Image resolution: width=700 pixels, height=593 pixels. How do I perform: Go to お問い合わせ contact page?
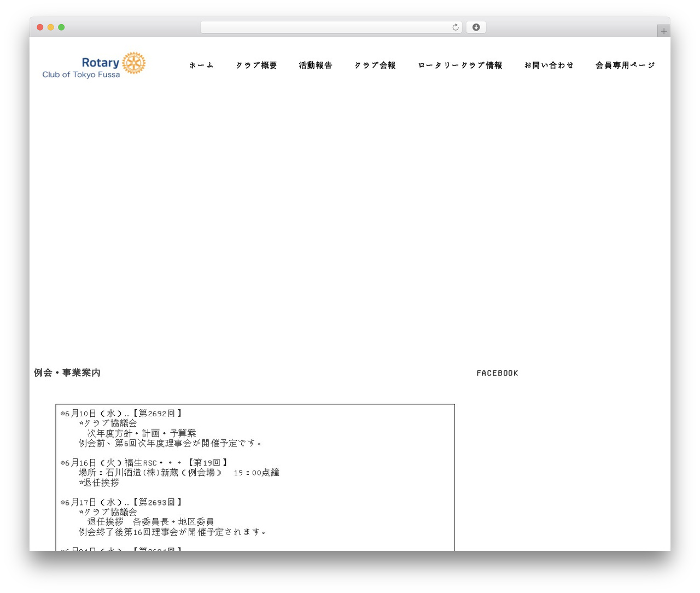(549, 65)
